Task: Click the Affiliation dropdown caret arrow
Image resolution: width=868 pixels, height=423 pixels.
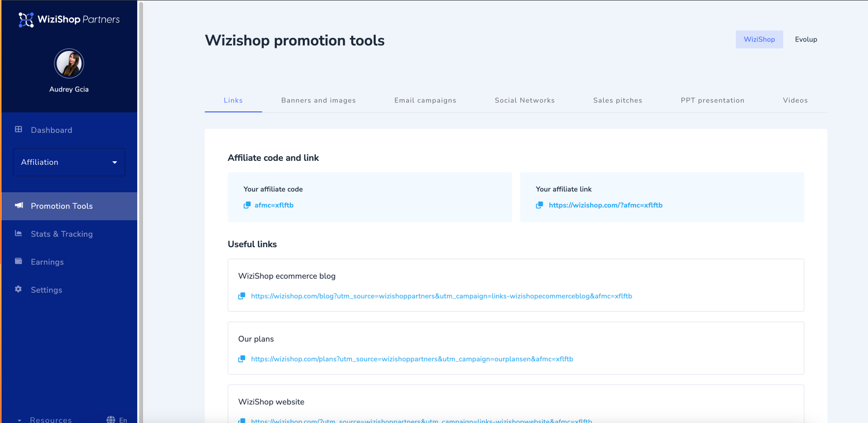Action: click(x=115, y=162)
